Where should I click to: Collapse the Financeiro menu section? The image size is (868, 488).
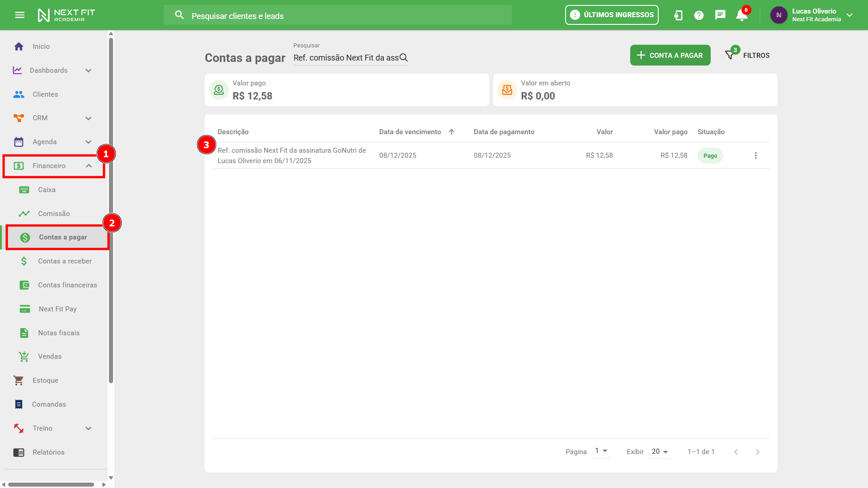click(89, 166)
